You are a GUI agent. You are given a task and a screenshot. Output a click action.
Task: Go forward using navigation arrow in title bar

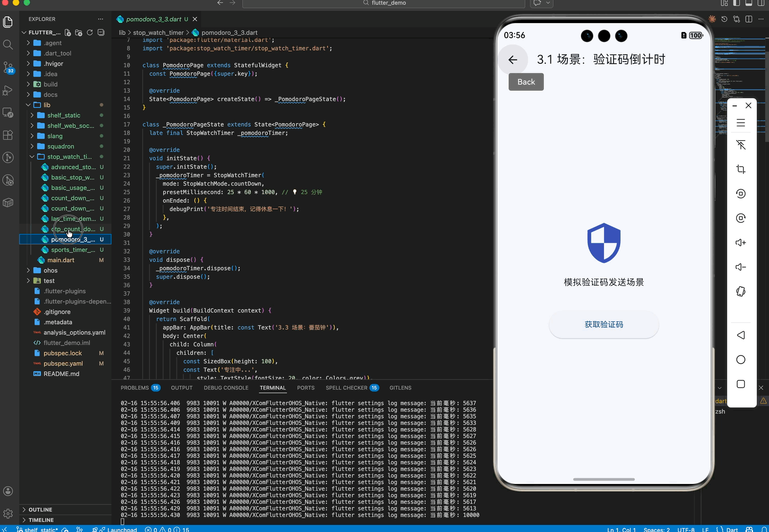coord(232,3)
